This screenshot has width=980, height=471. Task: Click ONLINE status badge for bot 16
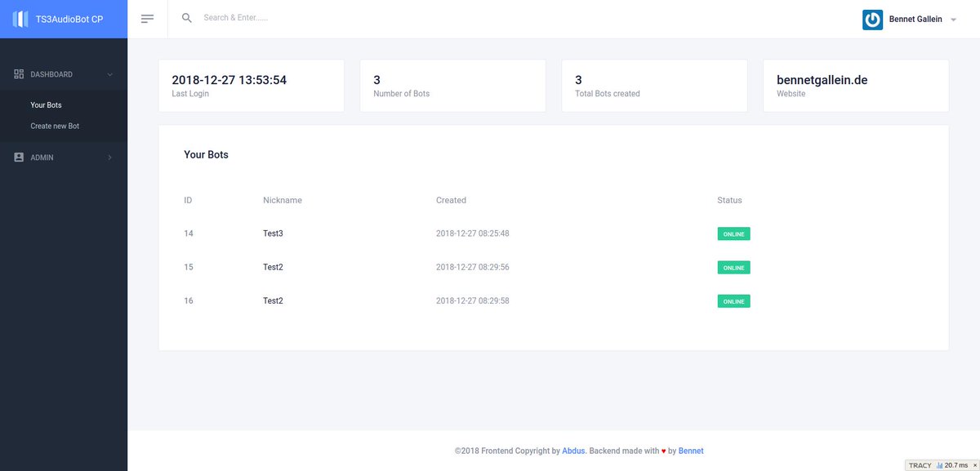pyautogui.click(x=733, y=301)
